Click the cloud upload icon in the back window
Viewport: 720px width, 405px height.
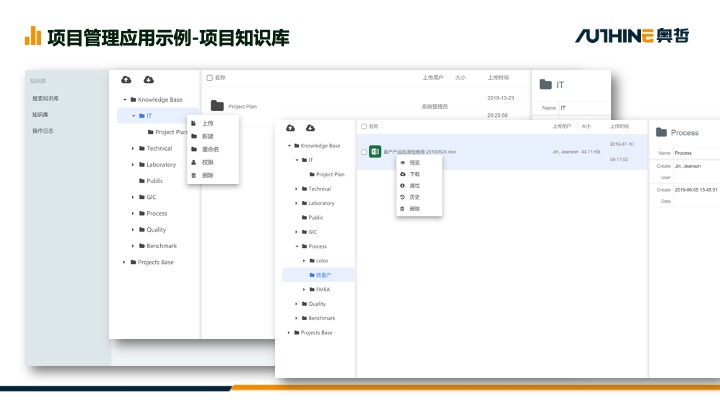[x=126, y=79]
